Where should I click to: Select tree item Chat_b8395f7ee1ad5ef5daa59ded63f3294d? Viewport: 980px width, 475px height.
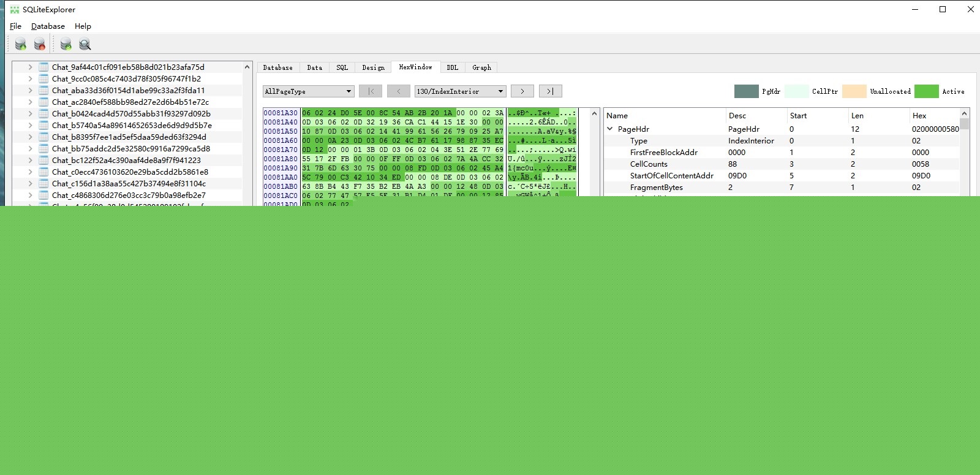[129, 137]
